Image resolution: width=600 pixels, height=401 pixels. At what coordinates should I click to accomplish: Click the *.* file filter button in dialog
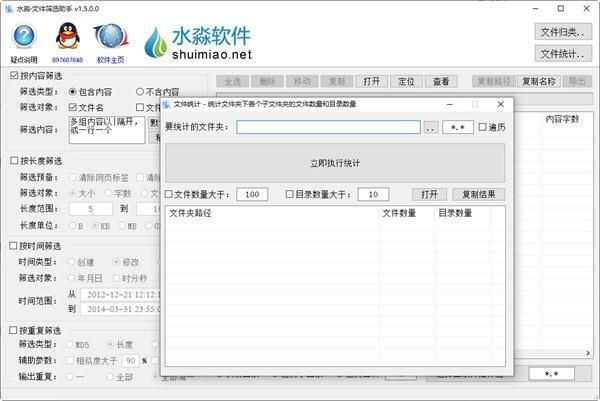457,127
